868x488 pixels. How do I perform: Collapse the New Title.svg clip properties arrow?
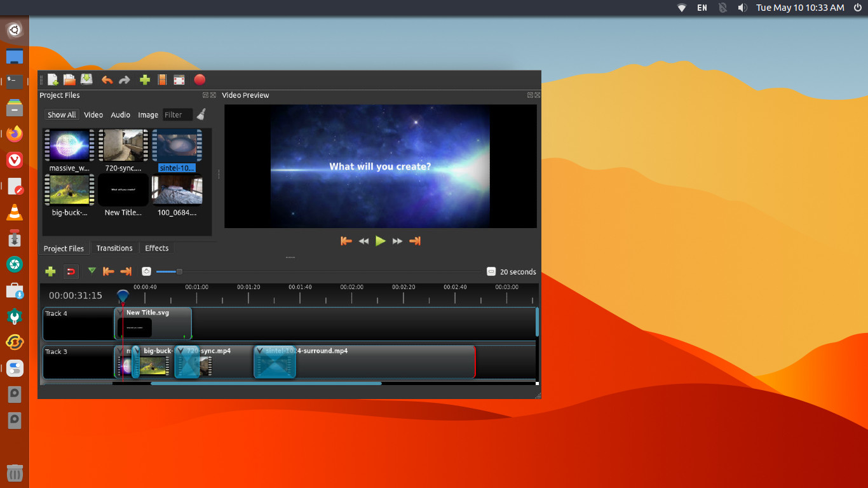(x=121, y=312)
